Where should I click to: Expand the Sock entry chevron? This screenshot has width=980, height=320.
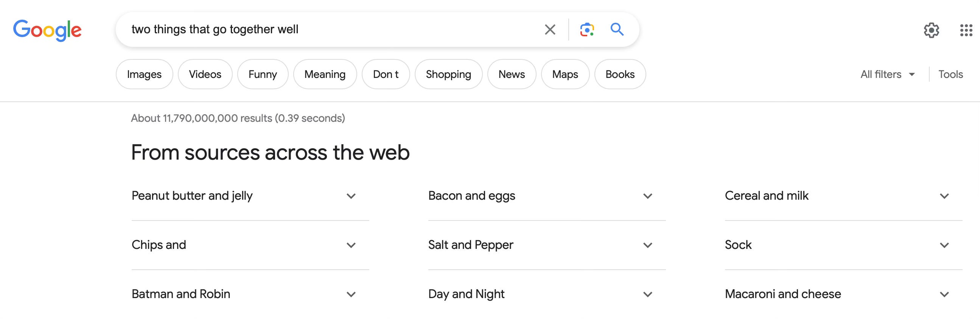coord(944,245)
